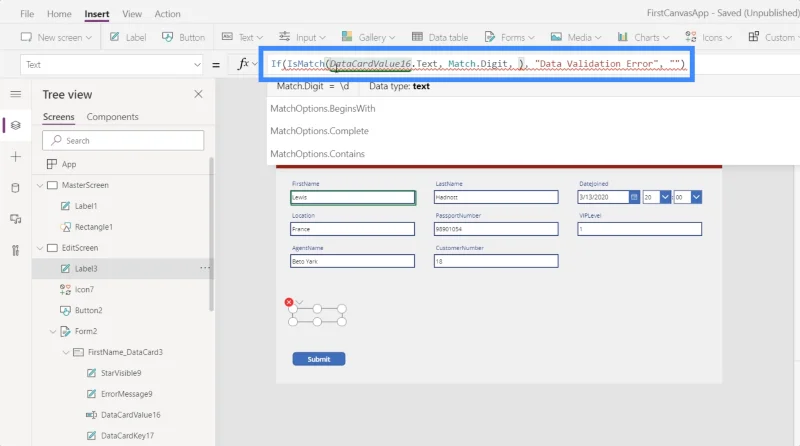The height and width of the screenshot is (446, 800).
Task: Click into the formula bar
Action: tap(477, 64)
